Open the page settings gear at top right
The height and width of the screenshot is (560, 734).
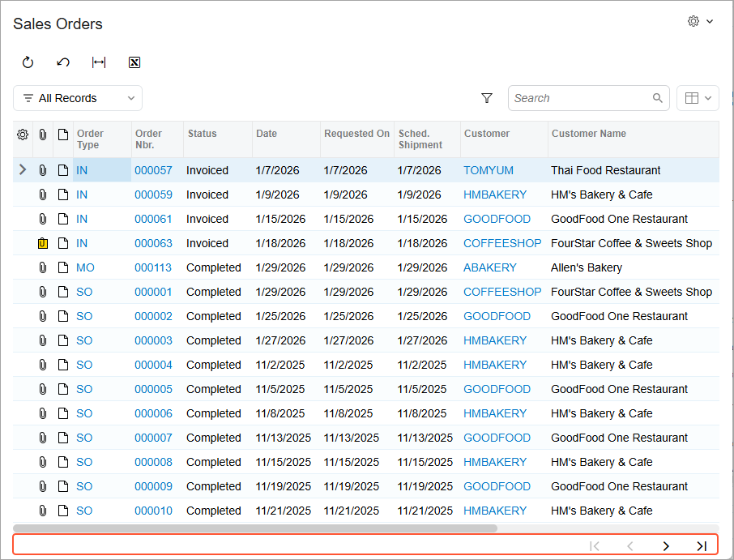click(x=693, y=21)
